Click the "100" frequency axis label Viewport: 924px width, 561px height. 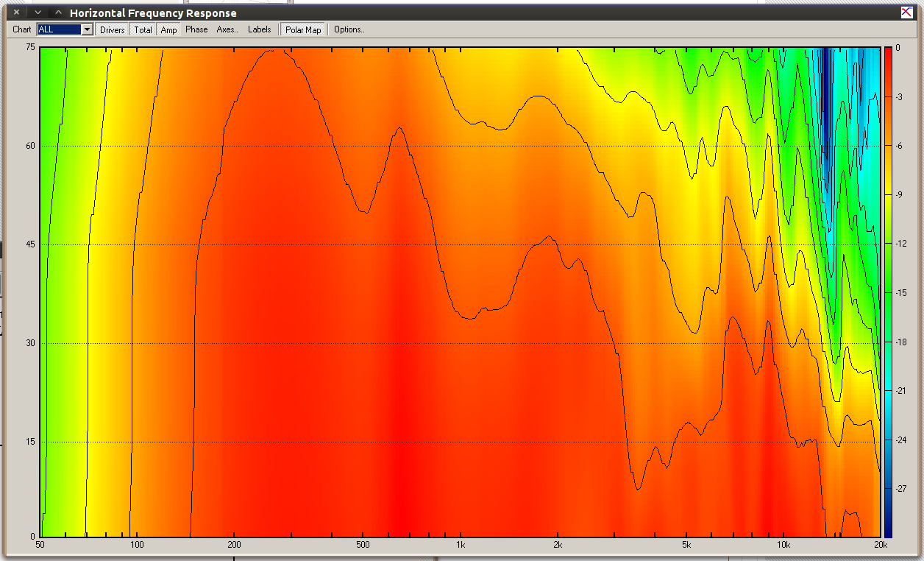coord(136,546)
